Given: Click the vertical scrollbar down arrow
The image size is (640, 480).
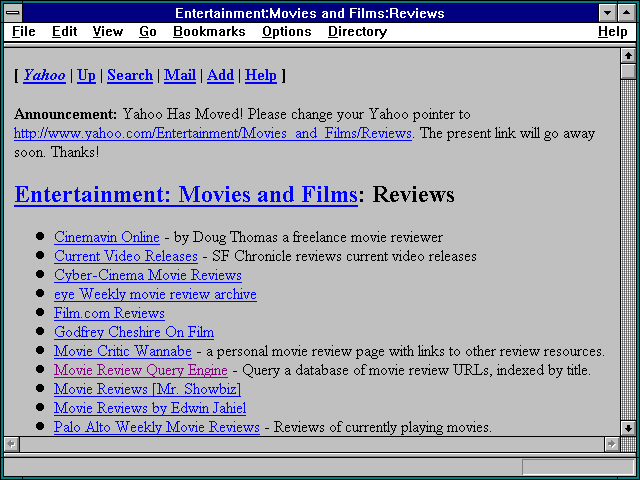Looking at the screenshot, I should (x=628, y=428).
